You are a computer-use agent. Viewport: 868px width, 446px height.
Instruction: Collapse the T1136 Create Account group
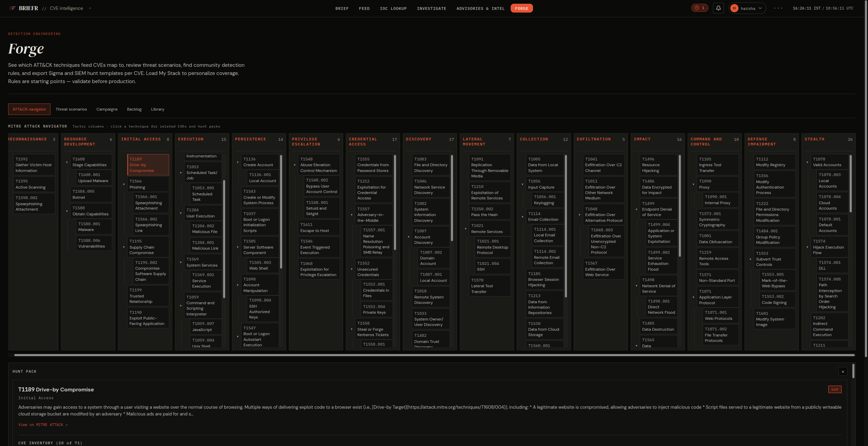pos(238,162)
